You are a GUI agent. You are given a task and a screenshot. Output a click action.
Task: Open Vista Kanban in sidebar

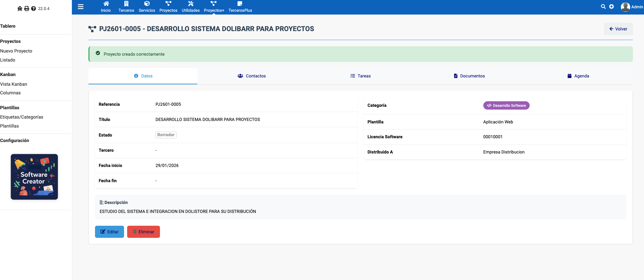pyautogui.click(x=14, y=84)
